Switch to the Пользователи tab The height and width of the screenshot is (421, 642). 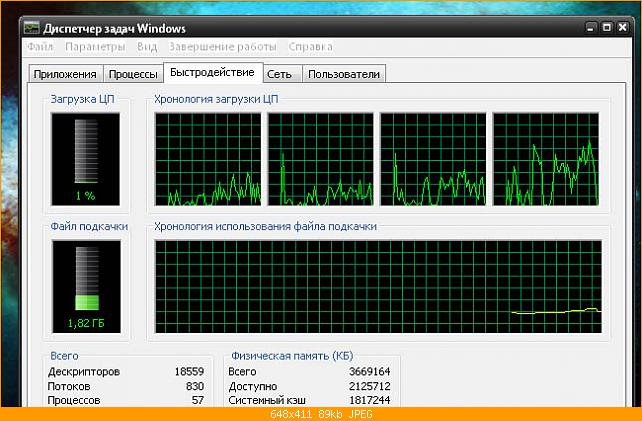click(344, 74)
